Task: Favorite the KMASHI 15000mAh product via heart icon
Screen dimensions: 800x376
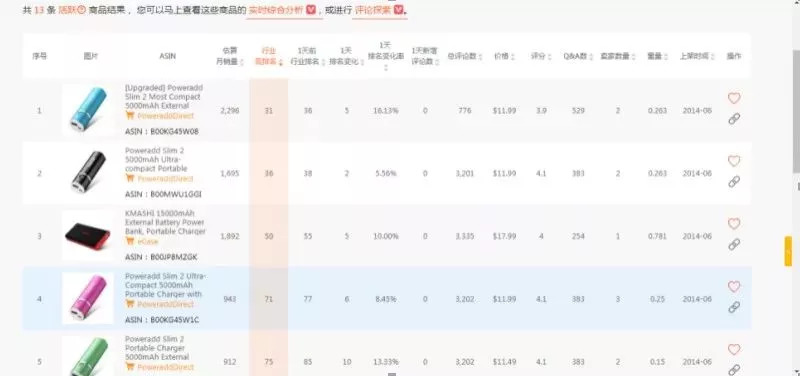Action: (734, 223)
